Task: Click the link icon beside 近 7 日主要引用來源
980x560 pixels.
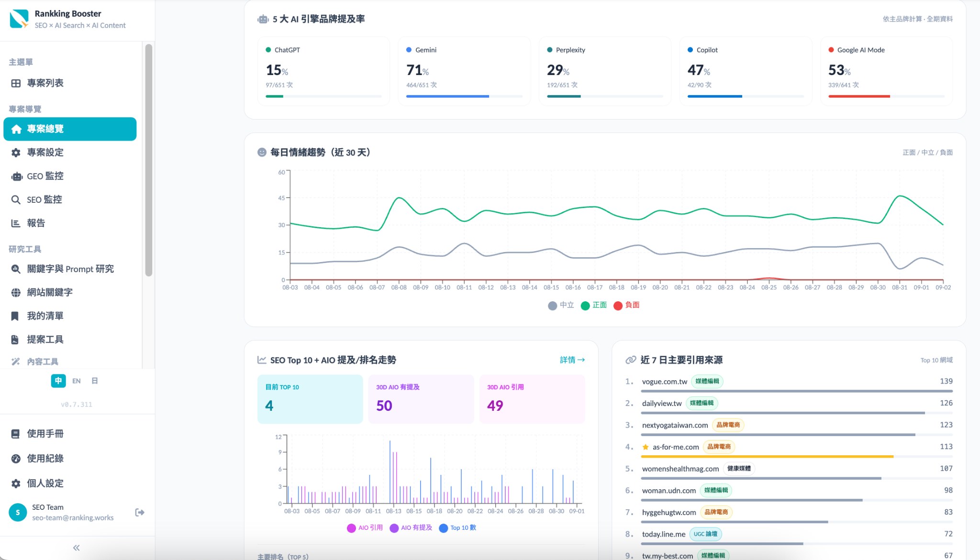Action: point(631,360)
